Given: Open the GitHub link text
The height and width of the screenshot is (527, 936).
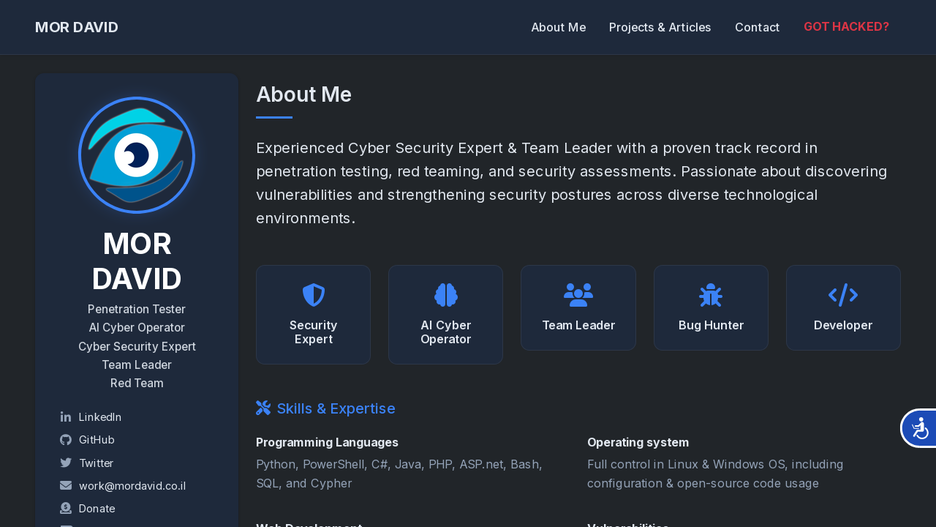Looking at the screenshot, I should click(x=96, y=440).
